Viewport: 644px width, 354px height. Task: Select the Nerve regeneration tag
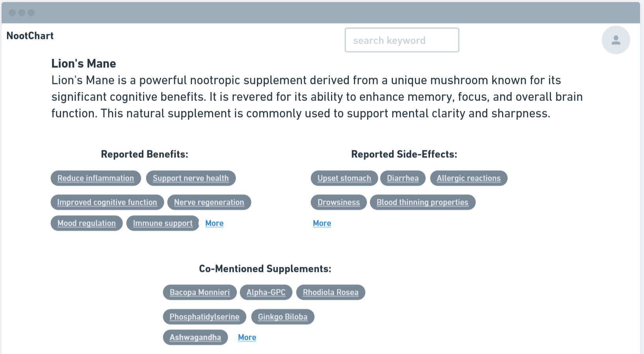209,202
